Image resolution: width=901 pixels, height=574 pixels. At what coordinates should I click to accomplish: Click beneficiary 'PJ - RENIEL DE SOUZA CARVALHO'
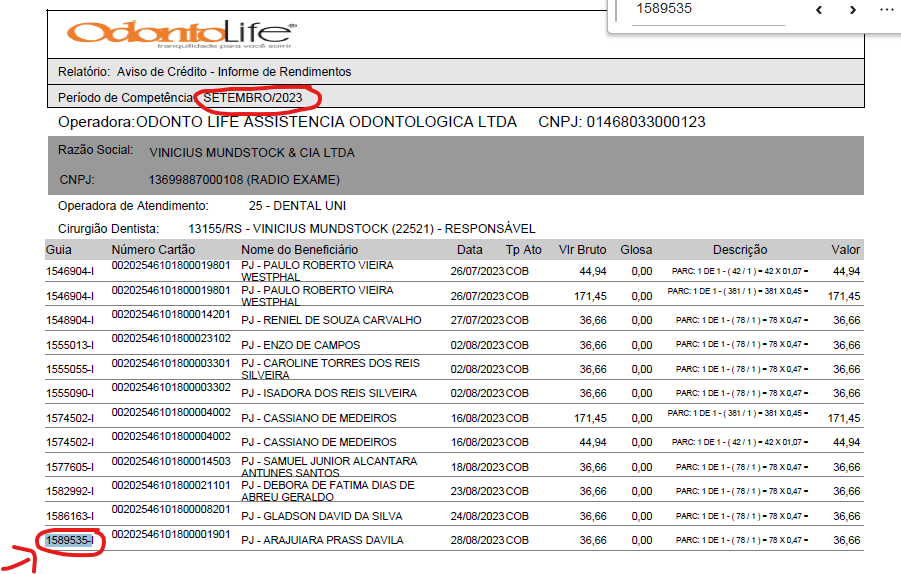[331, 321]
